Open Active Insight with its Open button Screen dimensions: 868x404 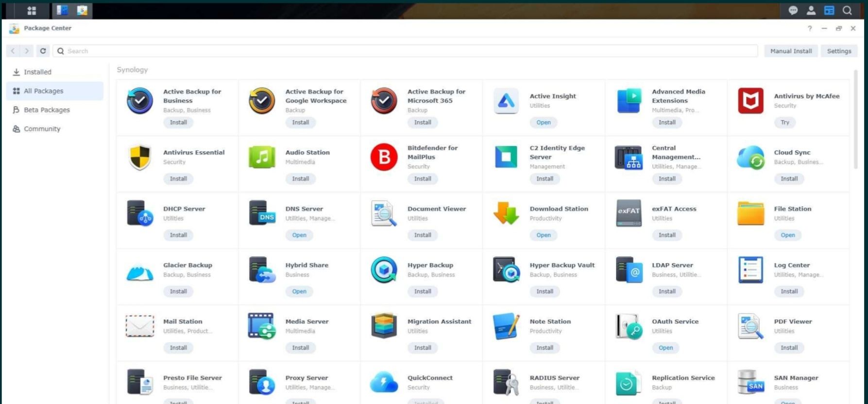544,123
